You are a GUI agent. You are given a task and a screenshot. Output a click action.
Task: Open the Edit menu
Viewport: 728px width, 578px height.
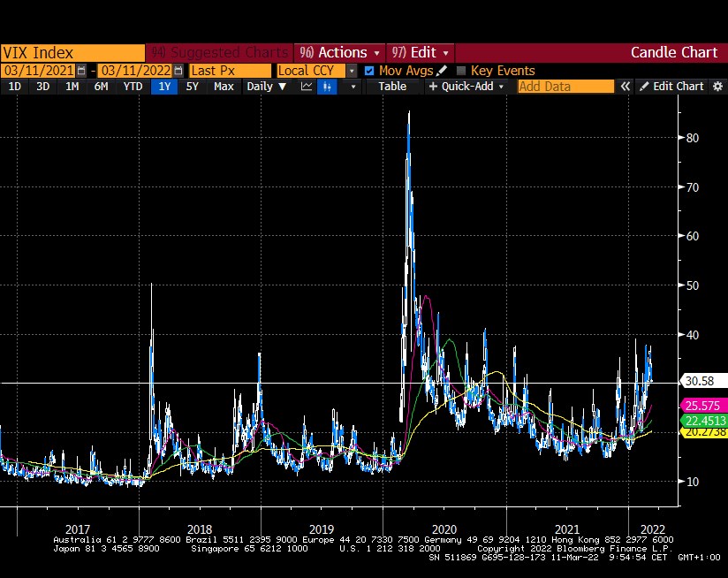tap(421, 52)
